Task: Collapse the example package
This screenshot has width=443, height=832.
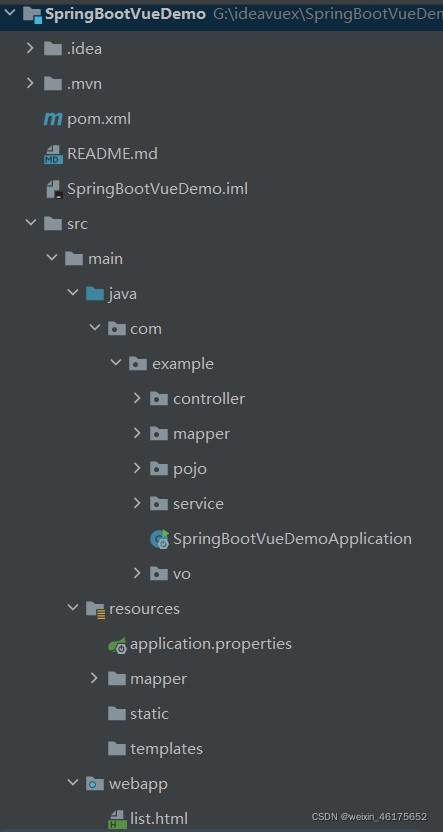Action: click(x=115, y=363)
